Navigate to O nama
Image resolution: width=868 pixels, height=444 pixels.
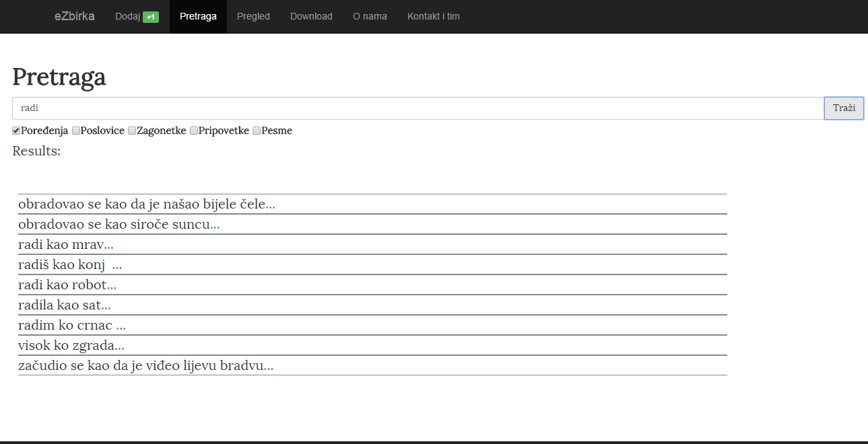(370, 16)
